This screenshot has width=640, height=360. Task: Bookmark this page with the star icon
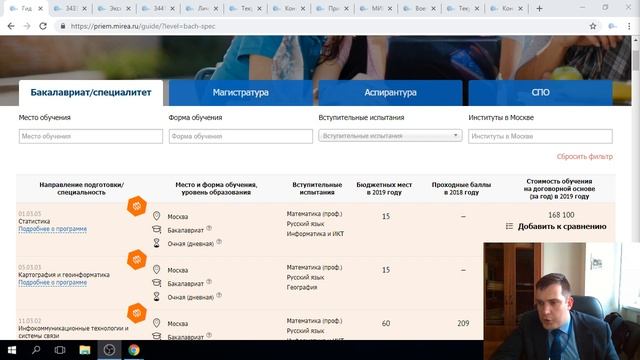click(593, 26)
